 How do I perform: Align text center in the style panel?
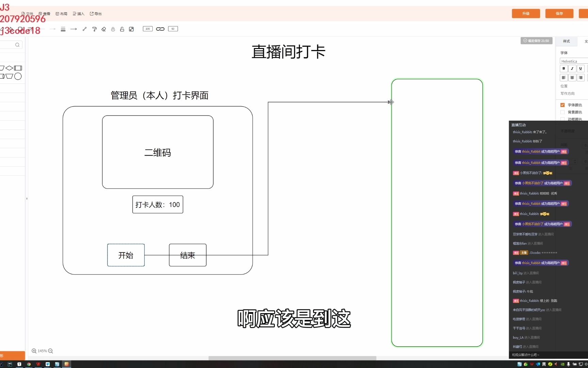[572, 78]
